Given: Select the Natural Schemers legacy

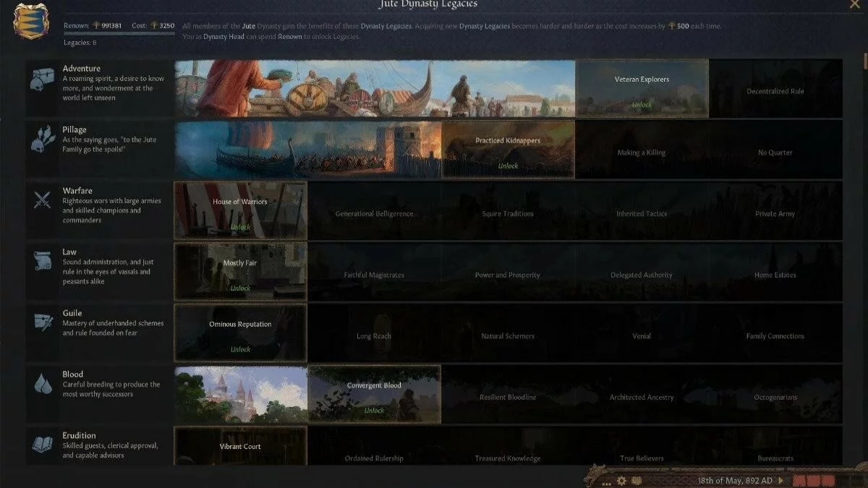Looking at the screenshot, I should [508, 333].
